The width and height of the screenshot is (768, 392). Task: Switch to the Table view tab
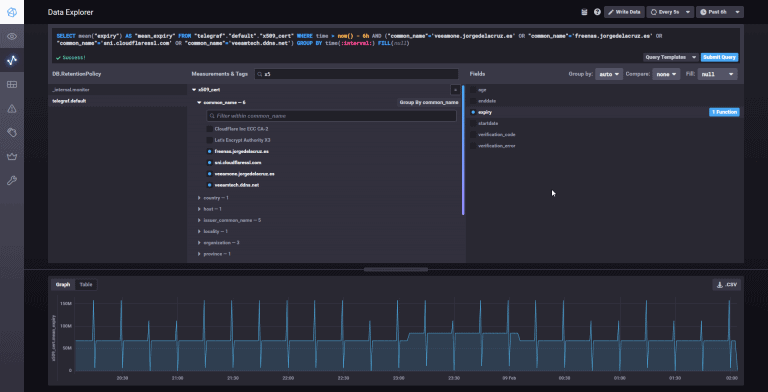[86, 285]
